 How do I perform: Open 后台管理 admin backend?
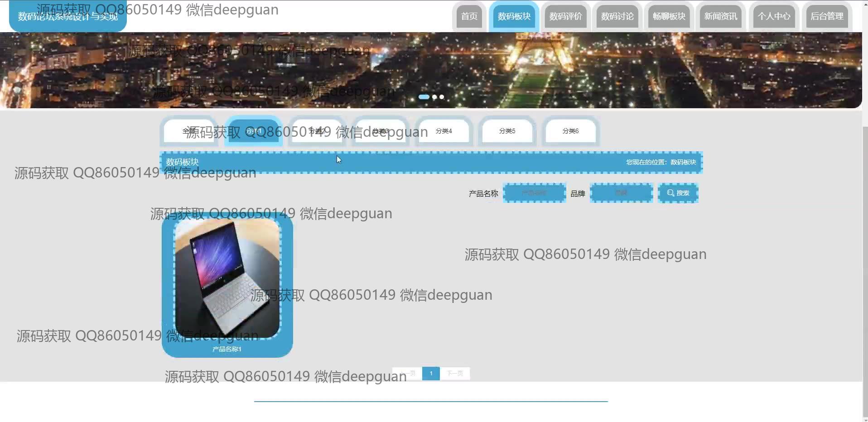(827, 17)
